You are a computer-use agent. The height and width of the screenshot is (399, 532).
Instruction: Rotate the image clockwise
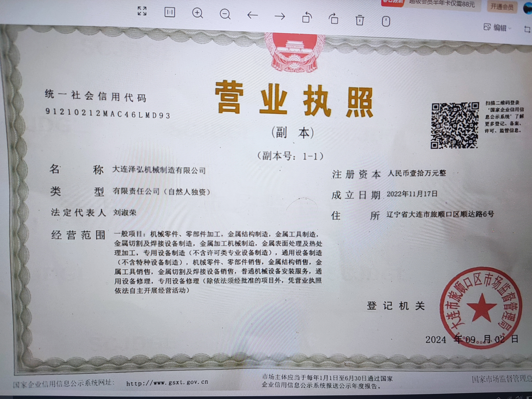(333, 18)
